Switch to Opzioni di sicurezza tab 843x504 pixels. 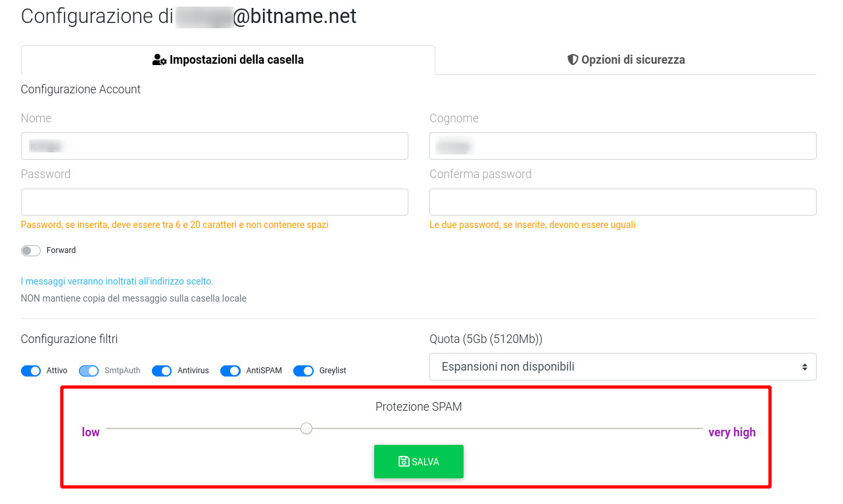click(x=626, y=60)
